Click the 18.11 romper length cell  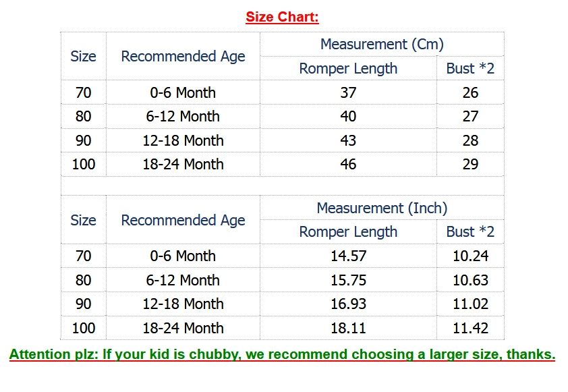coord(348,328)
